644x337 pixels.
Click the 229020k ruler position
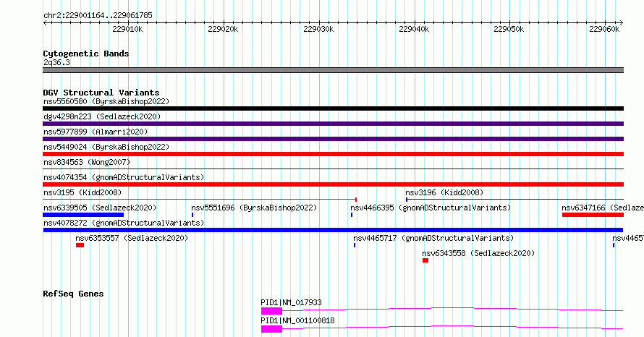pyautogui.click(x=223, y=29)
